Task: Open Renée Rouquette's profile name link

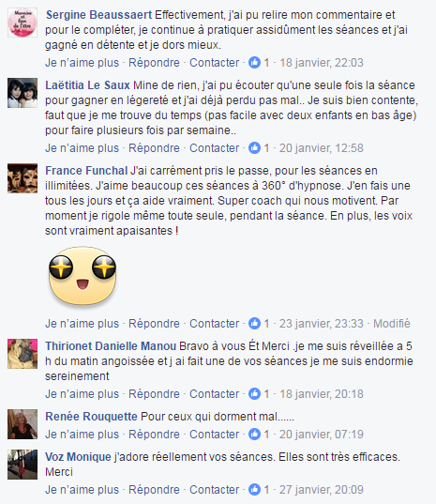Action: pyautogui.click(x=91, y=417)
